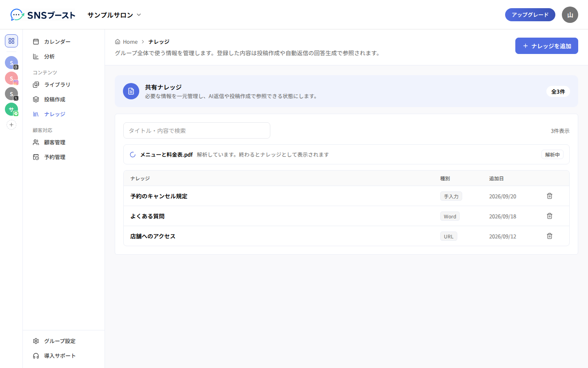Click the メニューと料金表.pdf file name
The height and width of the screenshot is (368, 588).
point(167,155)
